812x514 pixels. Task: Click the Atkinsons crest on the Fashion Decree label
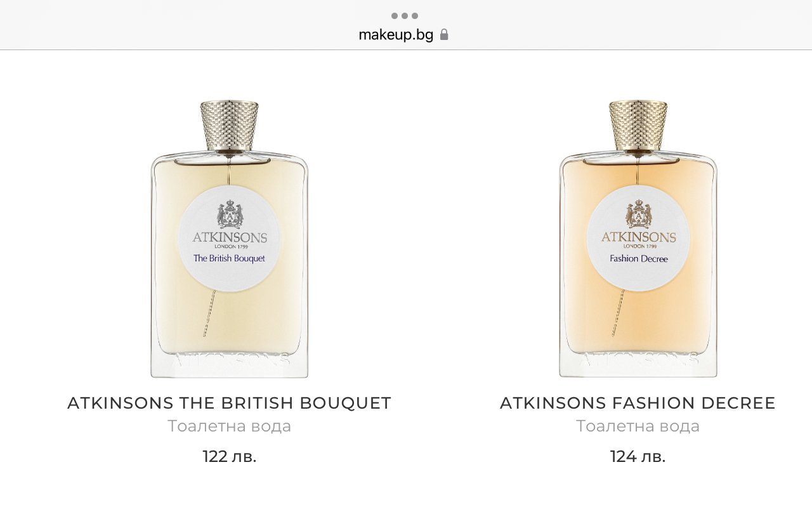(x=639, y=214)
